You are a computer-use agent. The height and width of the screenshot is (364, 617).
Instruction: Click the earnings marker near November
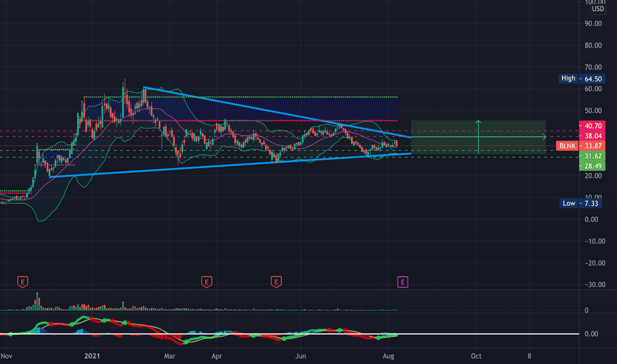click(x=23, y=282)
